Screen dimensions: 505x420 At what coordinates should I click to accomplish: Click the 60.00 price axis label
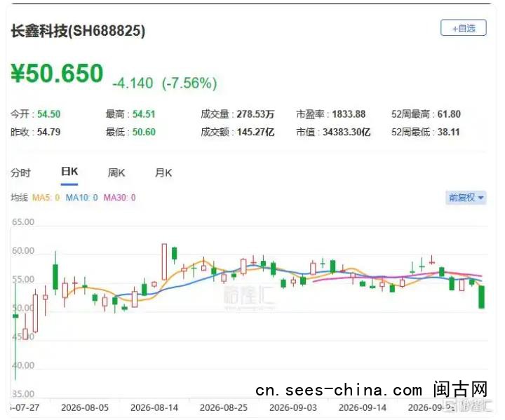click(x=23, y=250)
